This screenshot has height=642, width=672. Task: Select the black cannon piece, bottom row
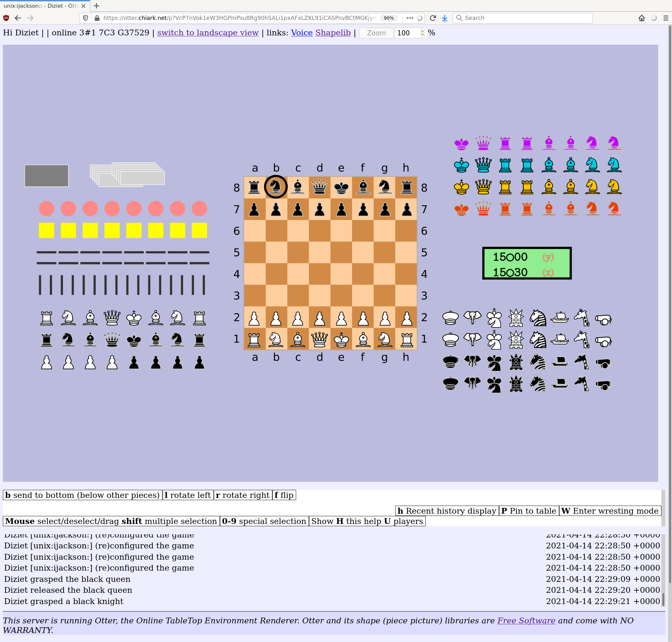603,384
